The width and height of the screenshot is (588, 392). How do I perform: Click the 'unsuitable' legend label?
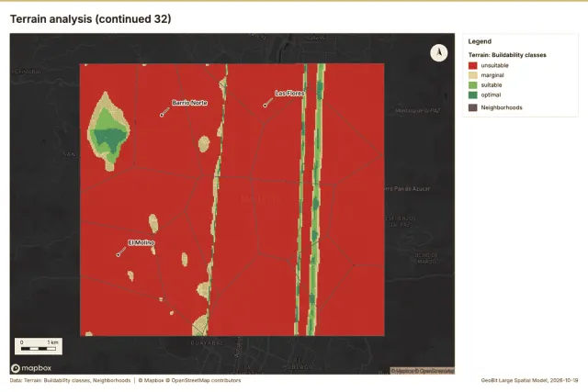pyautogui.click(x=494, y=65)
